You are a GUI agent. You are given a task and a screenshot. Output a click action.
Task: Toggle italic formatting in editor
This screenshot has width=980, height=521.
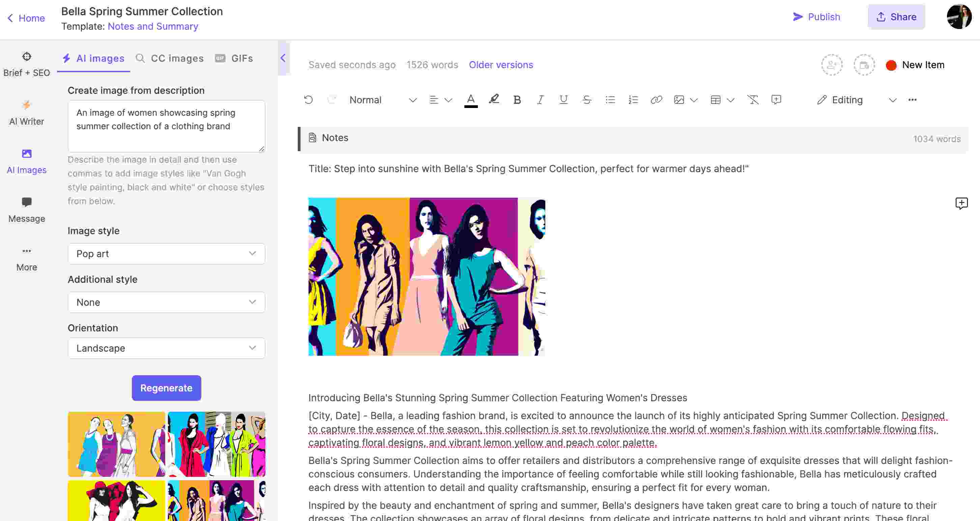(539, 99)
